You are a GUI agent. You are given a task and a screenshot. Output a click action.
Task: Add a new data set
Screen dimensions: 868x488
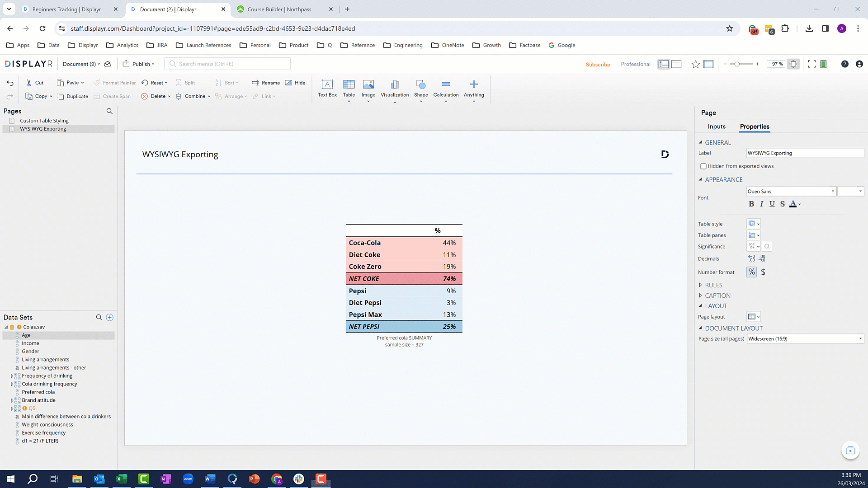point(109,318)
